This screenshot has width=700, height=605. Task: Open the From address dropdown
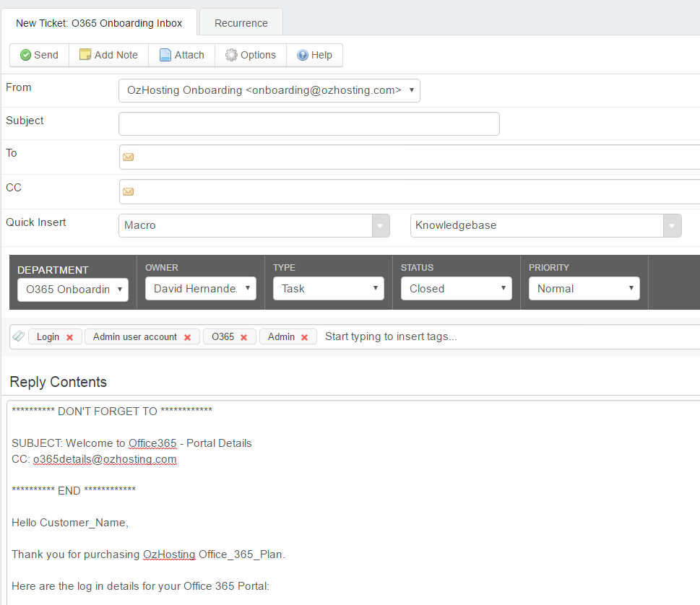click(269, 90)
